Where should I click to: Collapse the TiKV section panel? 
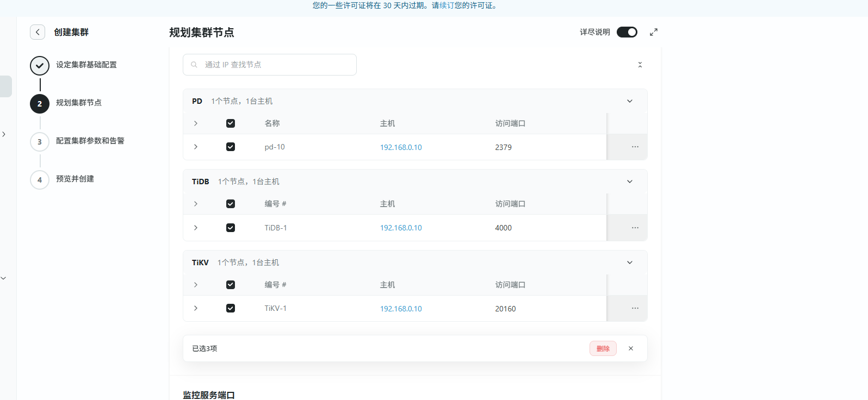(x=630, y=262)
